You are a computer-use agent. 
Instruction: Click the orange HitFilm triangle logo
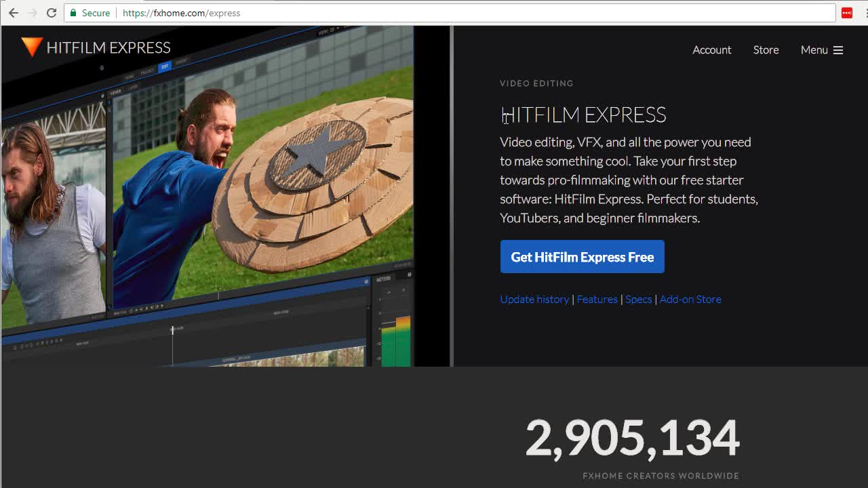31,46
